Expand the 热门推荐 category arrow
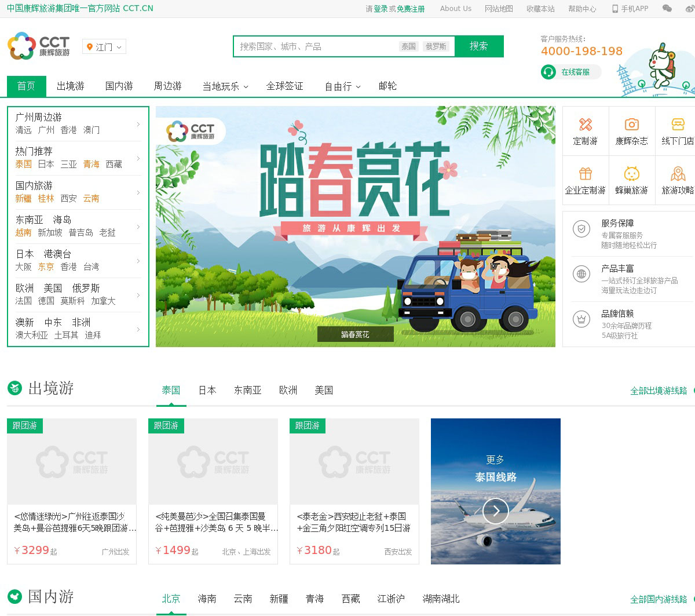The height and width of the screenshot is (616, 695). coord(138,158)
